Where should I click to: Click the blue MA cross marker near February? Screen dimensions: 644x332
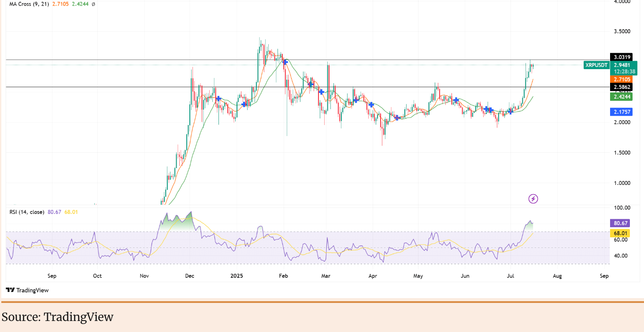coord(285,63)
